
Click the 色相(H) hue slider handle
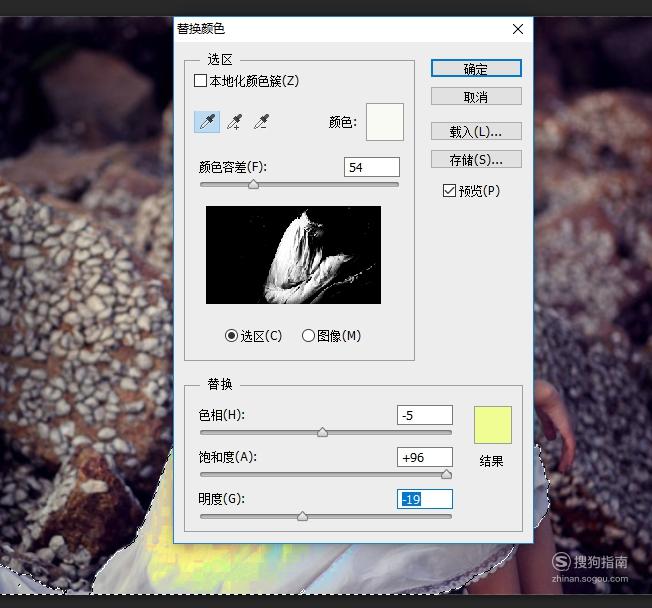point(322,432)
